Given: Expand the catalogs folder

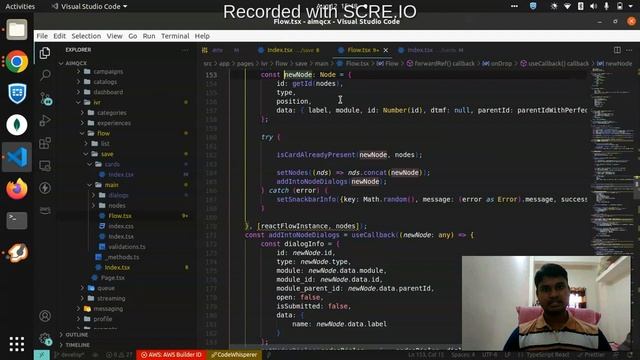Looking at the screenshot, I should tap(105, 82).
